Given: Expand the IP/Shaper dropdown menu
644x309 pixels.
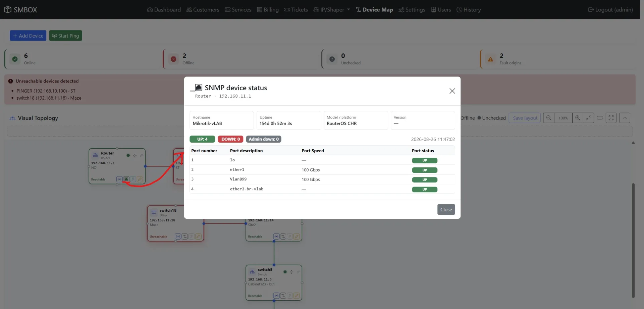Looking at the screenshot, I should (332, 10).
